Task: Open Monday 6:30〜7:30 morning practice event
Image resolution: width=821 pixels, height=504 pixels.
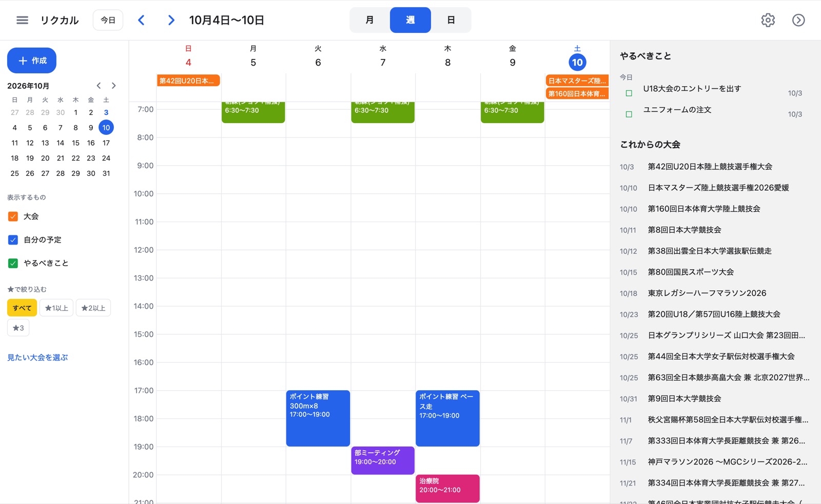Action: (253, 112)
